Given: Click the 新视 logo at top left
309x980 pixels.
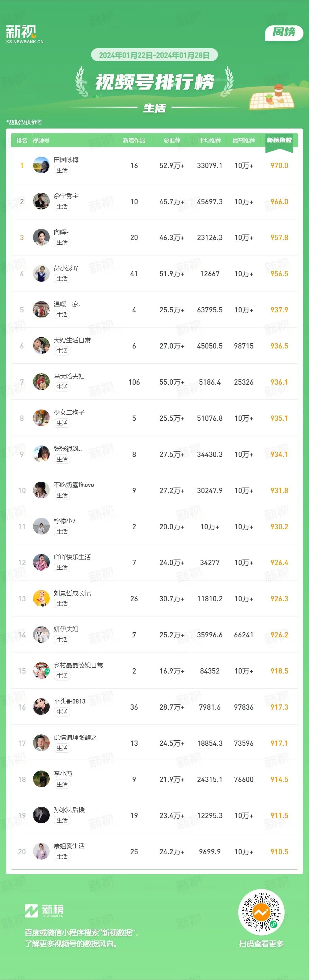Looking at the screenshot, I should [24, 34].
